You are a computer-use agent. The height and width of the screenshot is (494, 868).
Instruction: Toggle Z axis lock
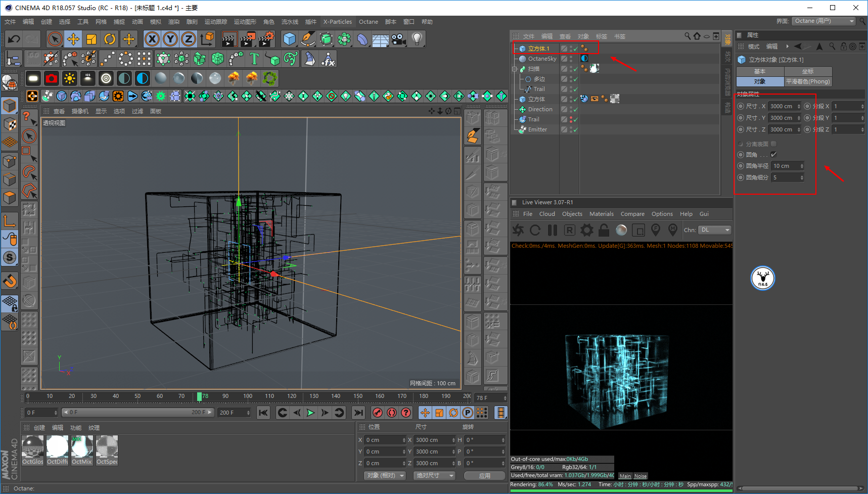[x=188, y=39]
